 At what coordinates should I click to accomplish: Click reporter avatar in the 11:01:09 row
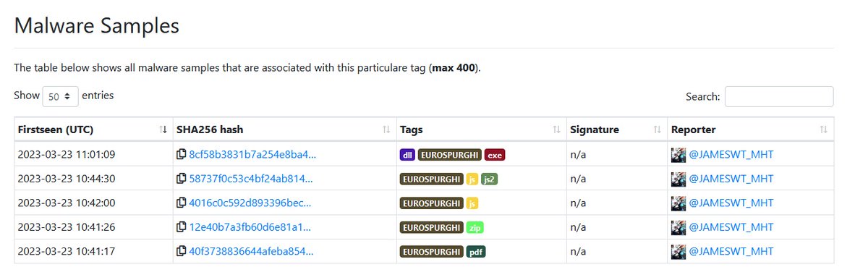pyautogui.click(x=678, y=154)
